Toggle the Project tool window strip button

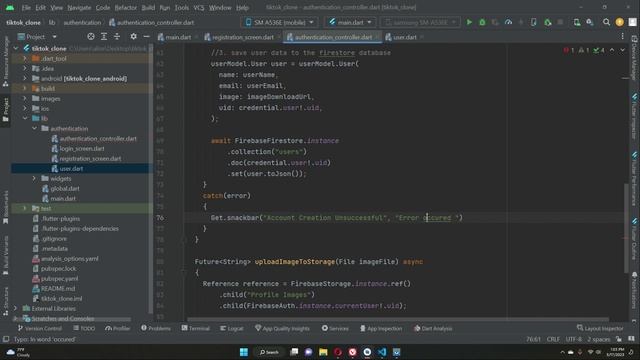[x=6, y=109]
